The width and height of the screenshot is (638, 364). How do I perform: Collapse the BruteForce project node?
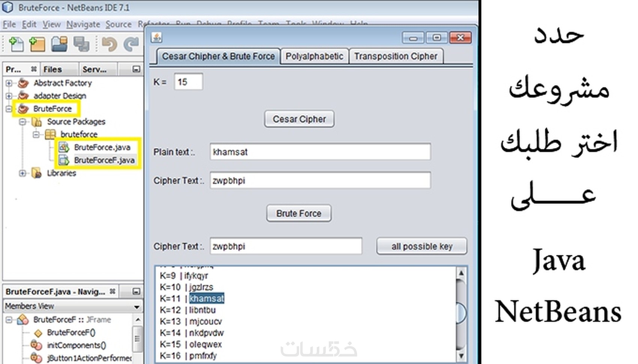point(9,109)
